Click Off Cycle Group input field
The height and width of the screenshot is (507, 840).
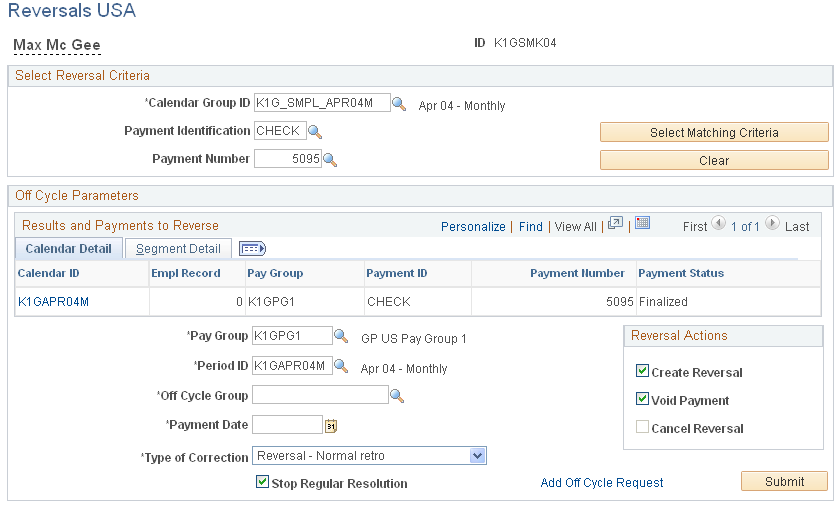point(320,396)
